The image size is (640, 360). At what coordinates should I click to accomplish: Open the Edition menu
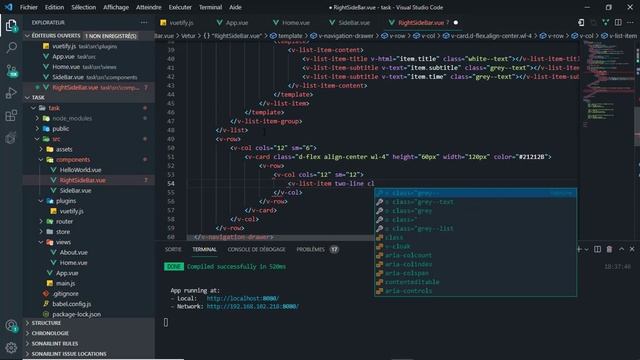coord(54,7)
